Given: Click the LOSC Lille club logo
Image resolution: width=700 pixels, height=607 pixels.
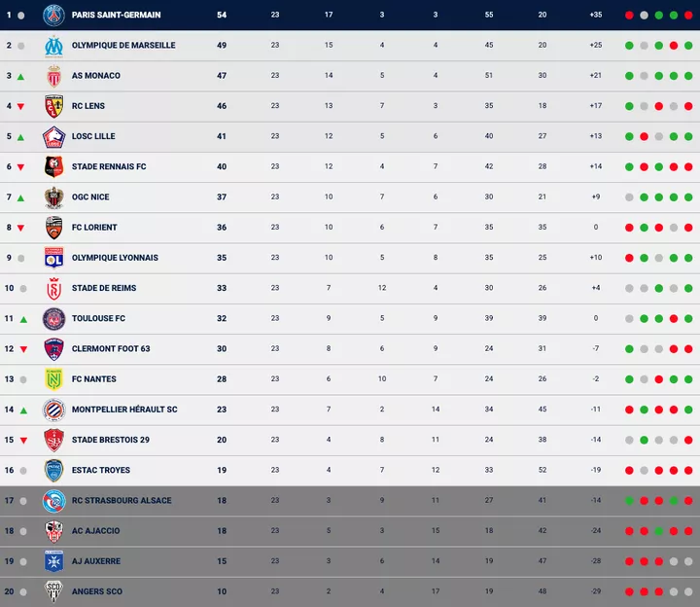Looking at the screenshot, I should point(53,136).
